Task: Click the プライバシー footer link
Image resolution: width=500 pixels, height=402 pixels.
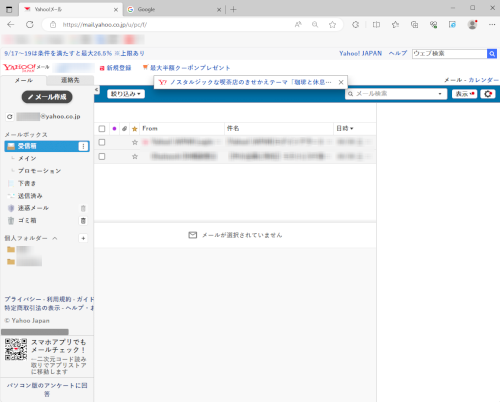Action: pyautogui.click(x=23, y=299)
